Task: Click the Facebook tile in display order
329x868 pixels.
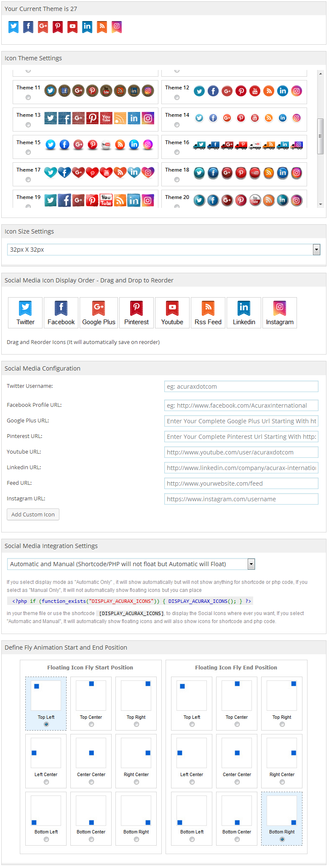Action: coord(61,313)
